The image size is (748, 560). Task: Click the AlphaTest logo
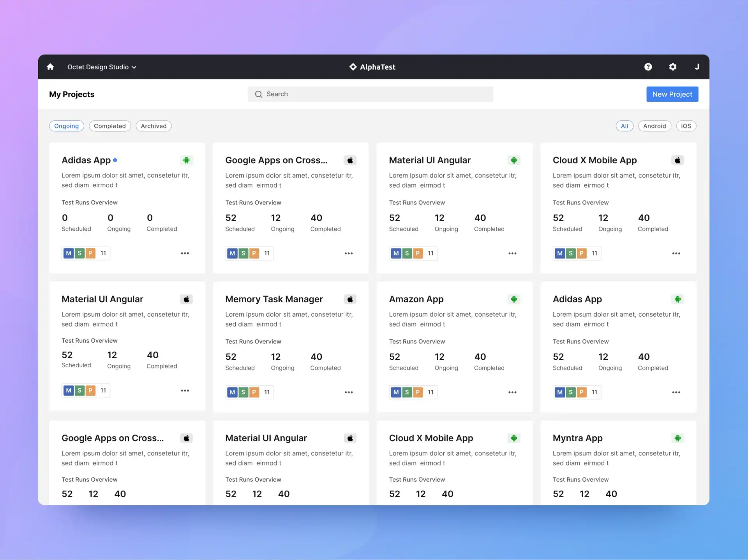click(x=372, y=67)
